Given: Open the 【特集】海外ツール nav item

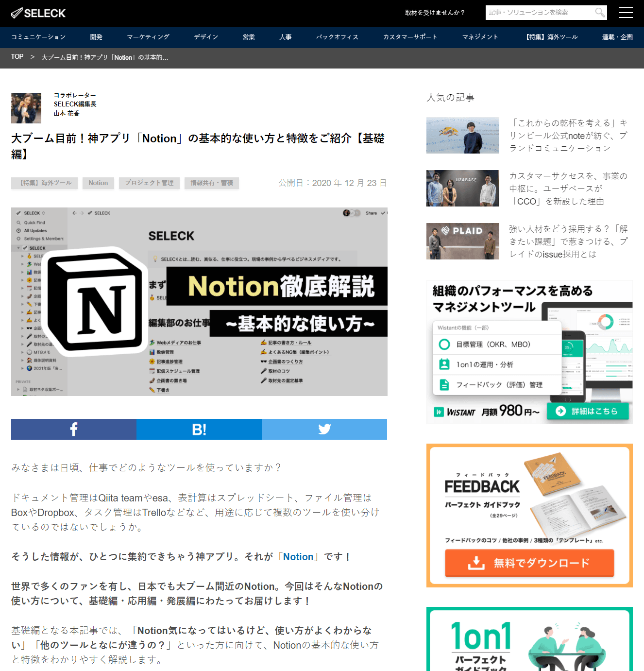Looking at the screenshot, I should [x=551, y=37].
